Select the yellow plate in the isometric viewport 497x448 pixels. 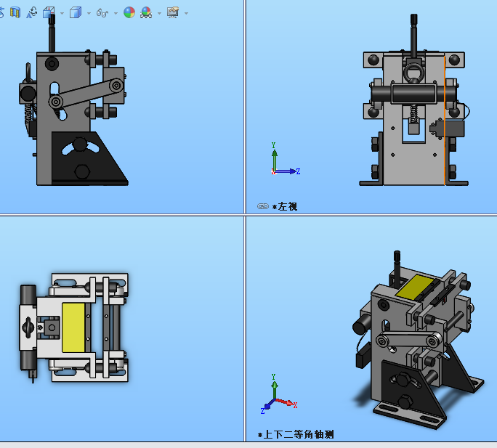tap(415, 286)
